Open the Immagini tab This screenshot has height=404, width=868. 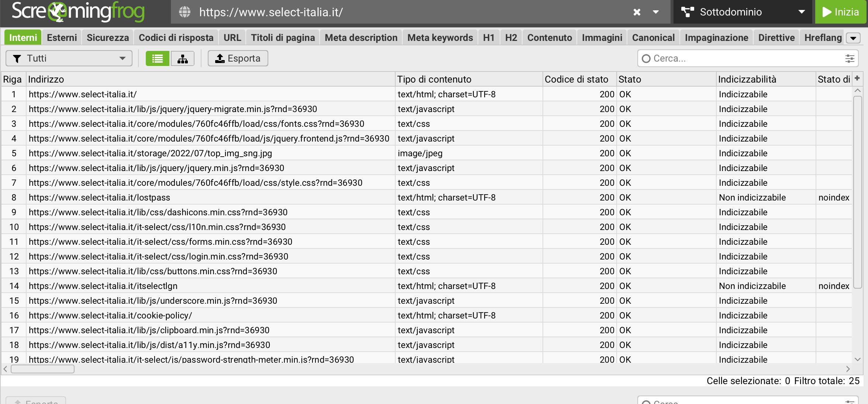point(602,38)
